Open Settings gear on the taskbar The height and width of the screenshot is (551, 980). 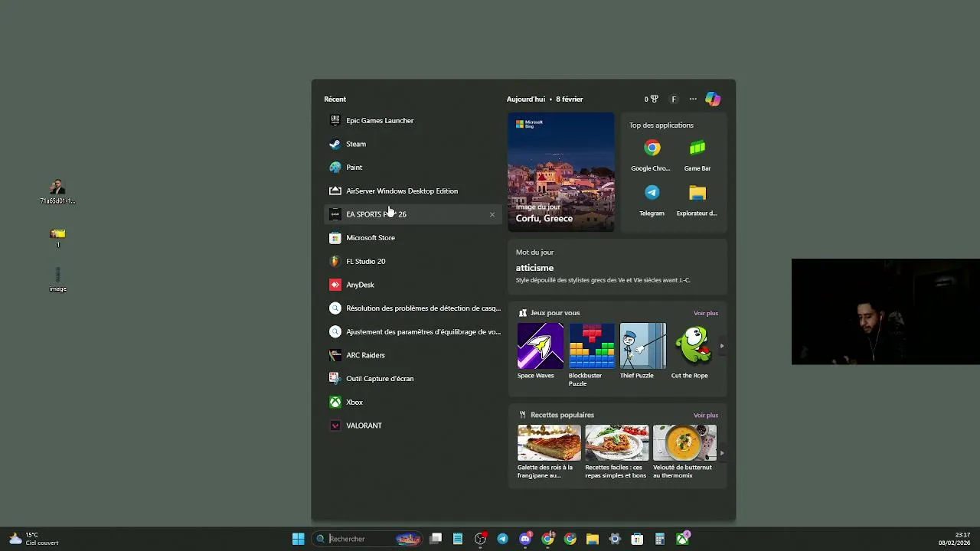tap(615, 539)
